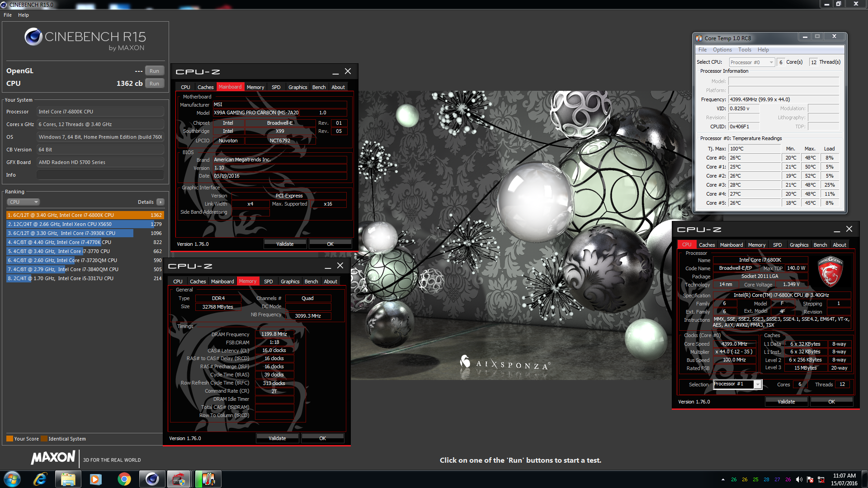Open the Selection Processor #1 dropdown in CPU-Z
Image resolution: width=868 pixels, height=488 pixels.
(x=738, y=384)
